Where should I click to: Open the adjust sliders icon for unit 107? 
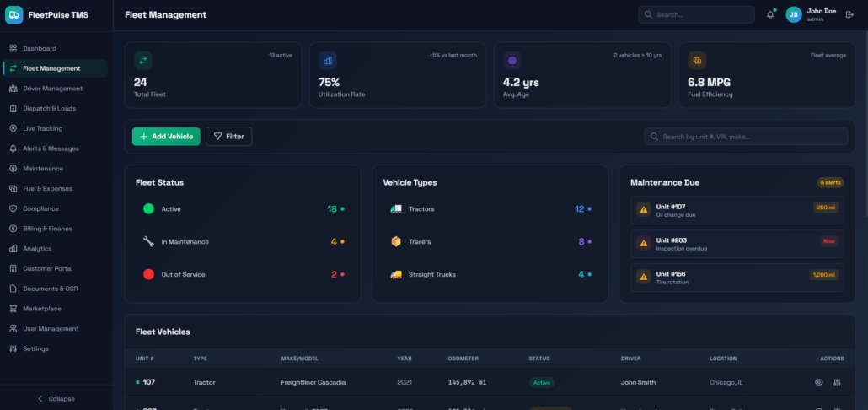pyautogui.click(x=837, y=382)
